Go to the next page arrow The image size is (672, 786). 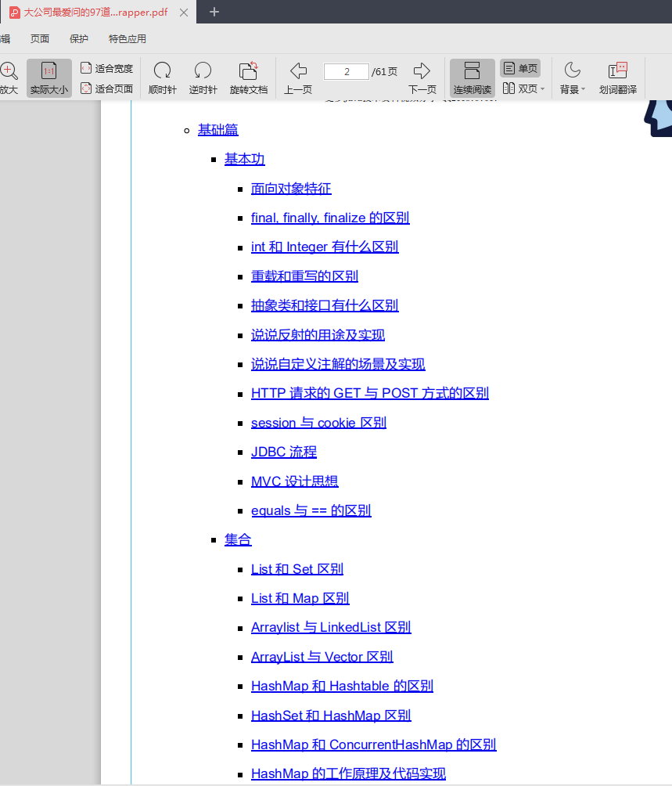[x=422, y=70]
